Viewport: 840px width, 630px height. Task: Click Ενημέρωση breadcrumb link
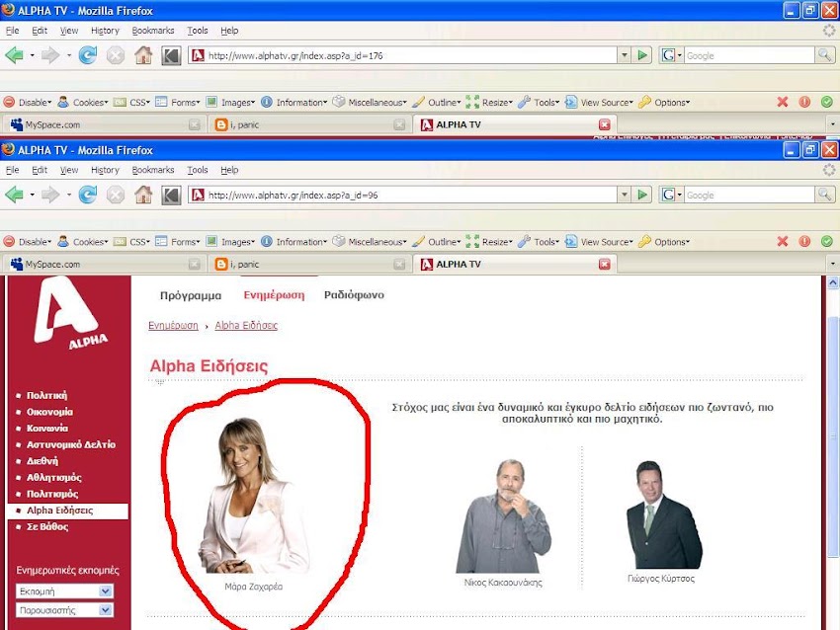(173, 326)
